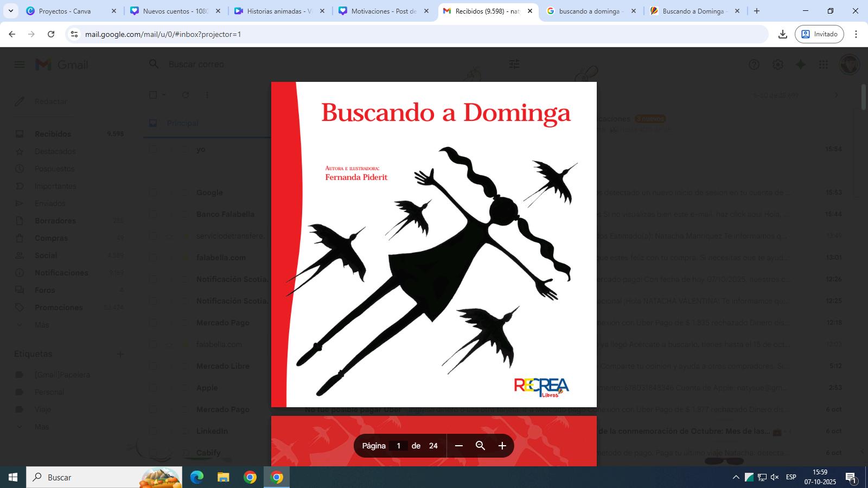The width and height of the screenshot is (868, 488).
Task: Go back in Chrome
Action: (x=12, y=34)
